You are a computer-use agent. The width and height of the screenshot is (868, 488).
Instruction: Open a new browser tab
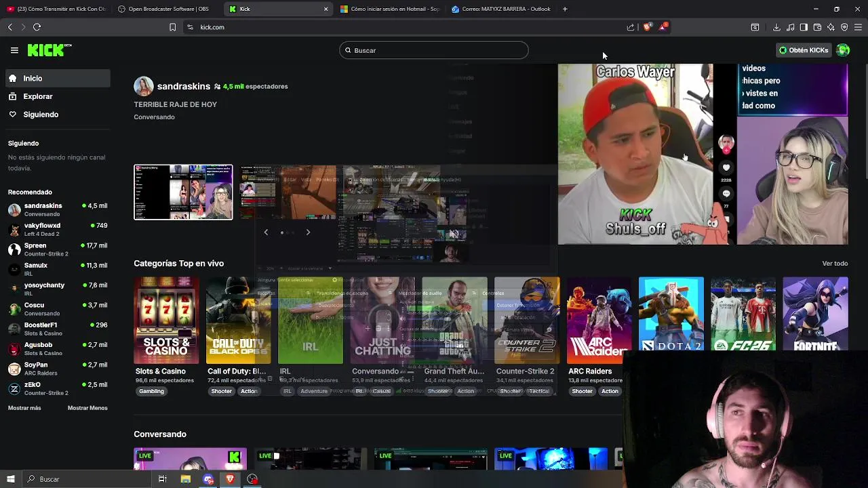(x=565, y=9)
